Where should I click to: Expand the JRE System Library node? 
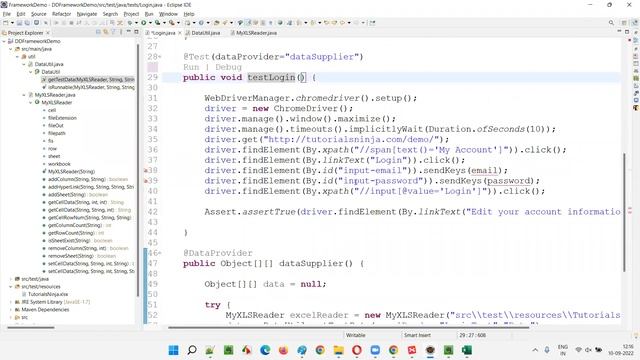[11, 302]
